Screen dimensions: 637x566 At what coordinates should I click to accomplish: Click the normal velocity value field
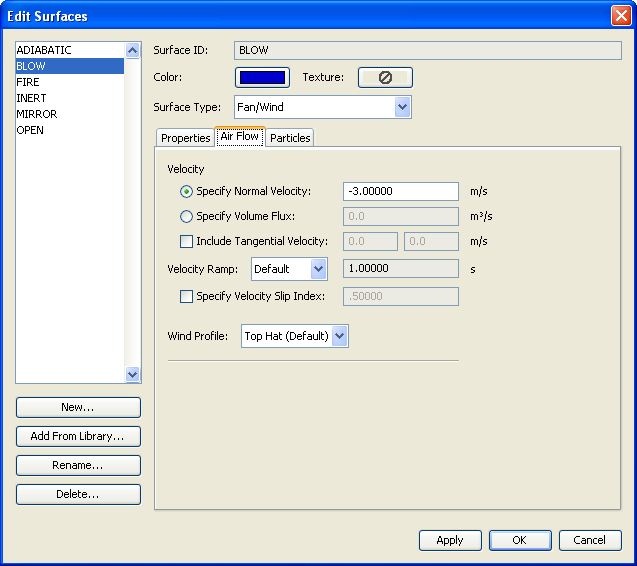400,191
